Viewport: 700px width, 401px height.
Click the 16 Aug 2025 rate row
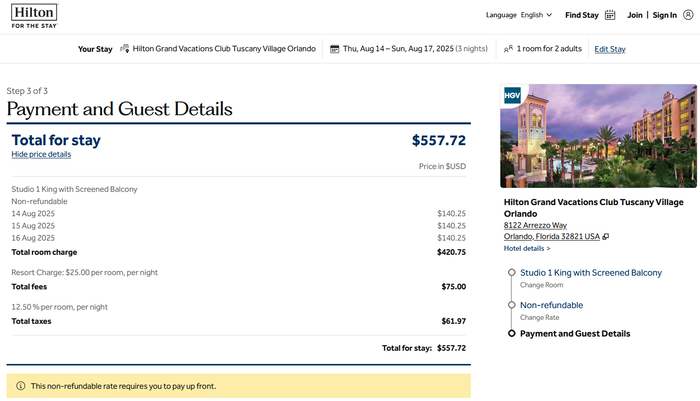click(x=238, y=238)
